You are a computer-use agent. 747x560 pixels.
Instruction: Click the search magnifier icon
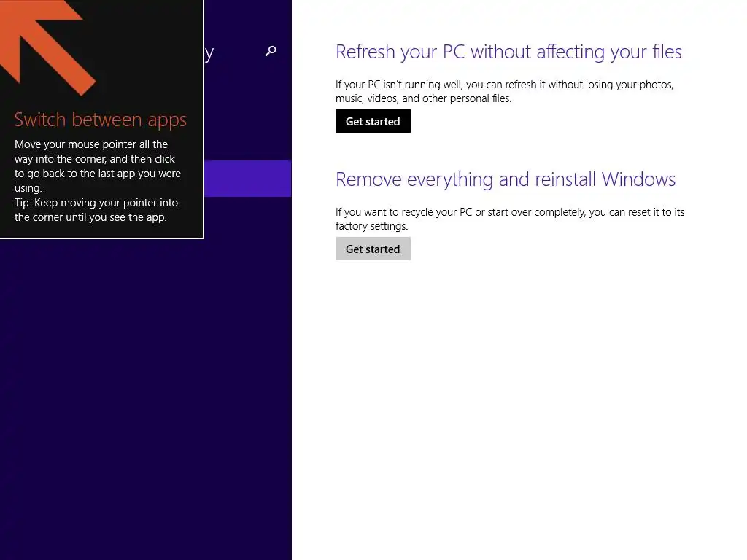point(271,51)
